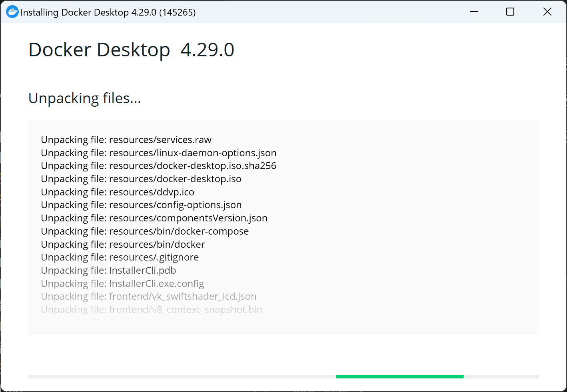Screen dimensions: 567x392
Task: Click the 'Docker Desktop 4.29.0' heading
Action: (x=131, y=50)
